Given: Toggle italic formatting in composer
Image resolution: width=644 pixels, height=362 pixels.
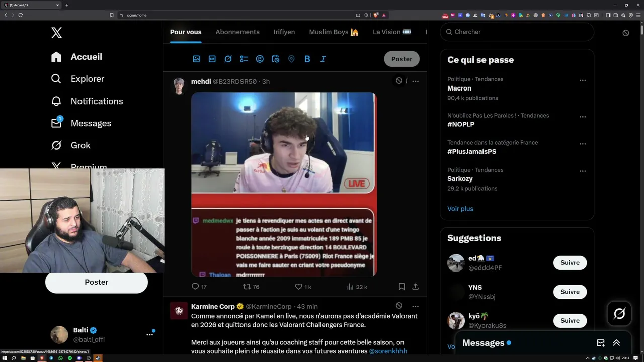Looking at the screenshot, I should [x=323, y=59].
